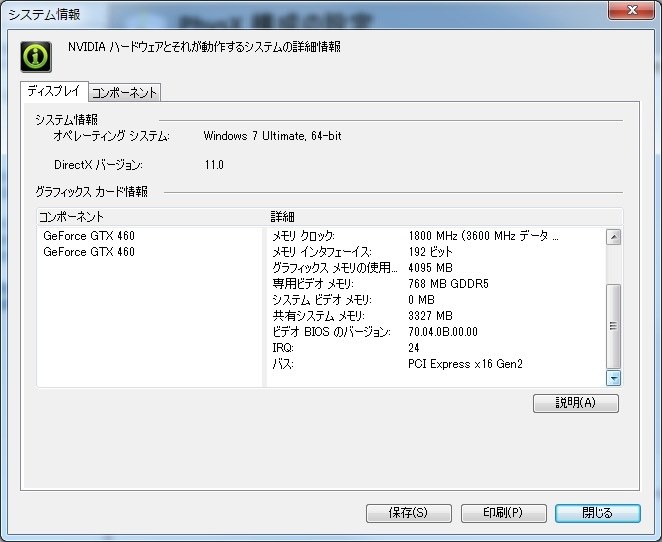Screen dimensions: 662x542
Task: Select the IRQ row
Action: [437, 348]
